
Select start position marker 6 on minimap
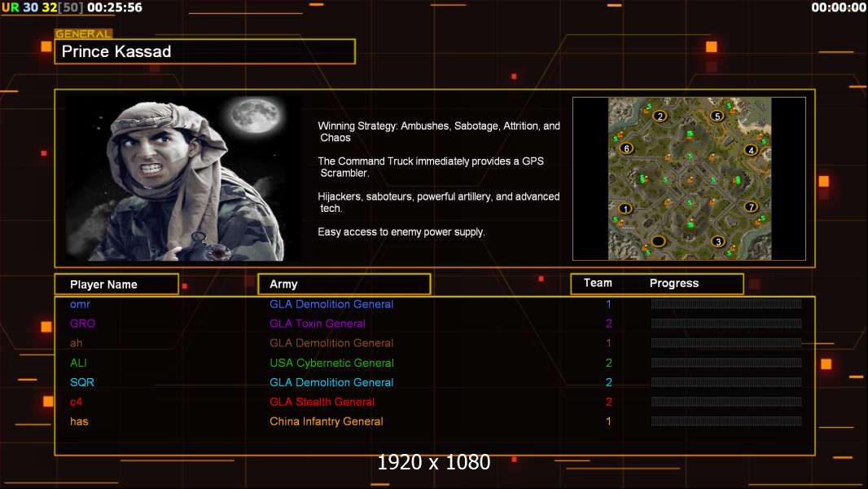tap(626, 148)
